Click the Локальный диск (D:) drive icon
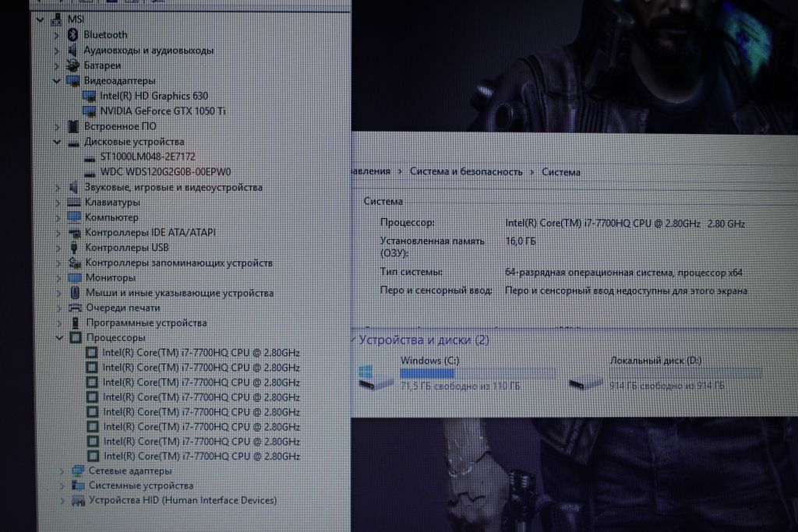 (586, 382)
